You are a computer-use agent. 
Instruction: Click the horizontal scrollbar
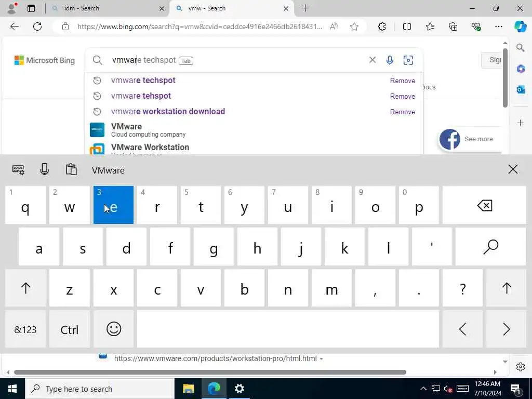(210, 372)
